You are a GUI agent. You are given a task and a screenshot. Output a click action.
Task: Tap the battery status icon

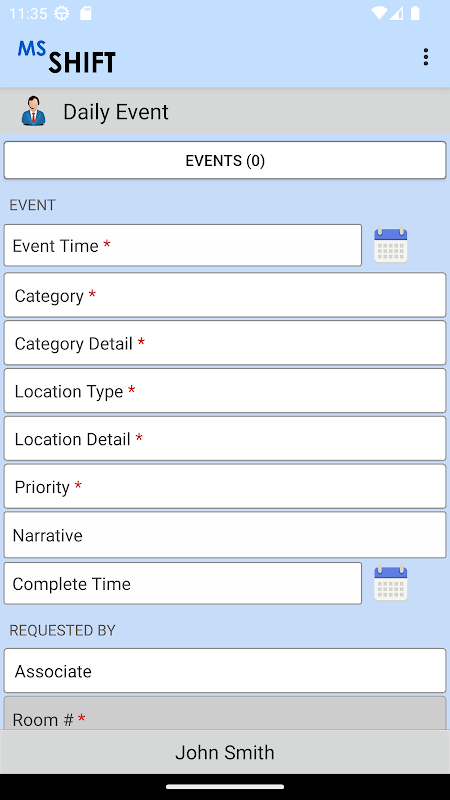point(415,13)
